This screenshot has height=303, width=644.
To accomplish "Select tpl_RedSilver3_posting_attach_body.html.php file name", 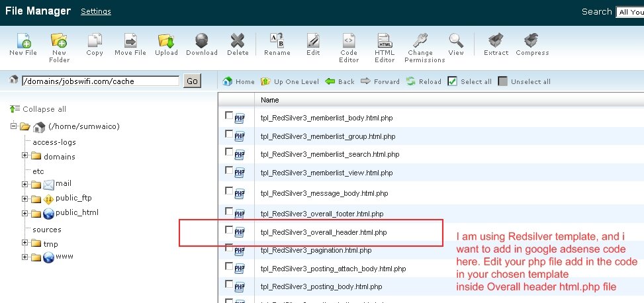I will (x=333, y=269).
